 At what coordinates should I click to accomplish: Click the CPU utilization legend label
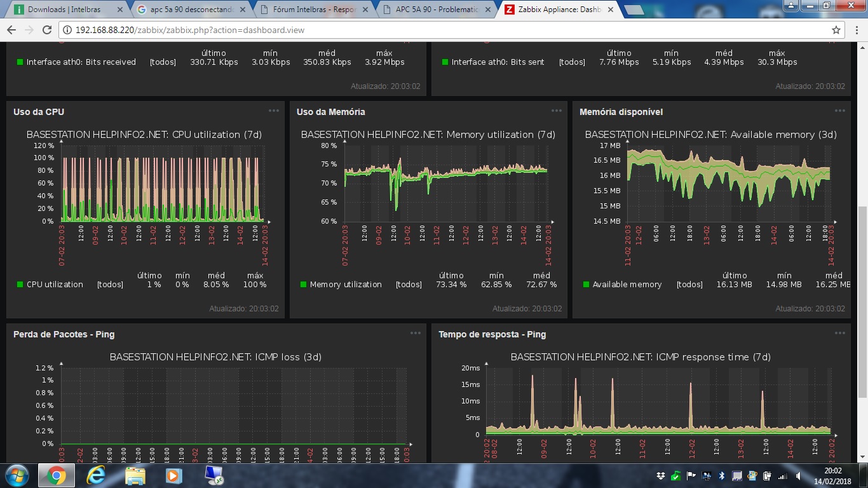(55, 285)
